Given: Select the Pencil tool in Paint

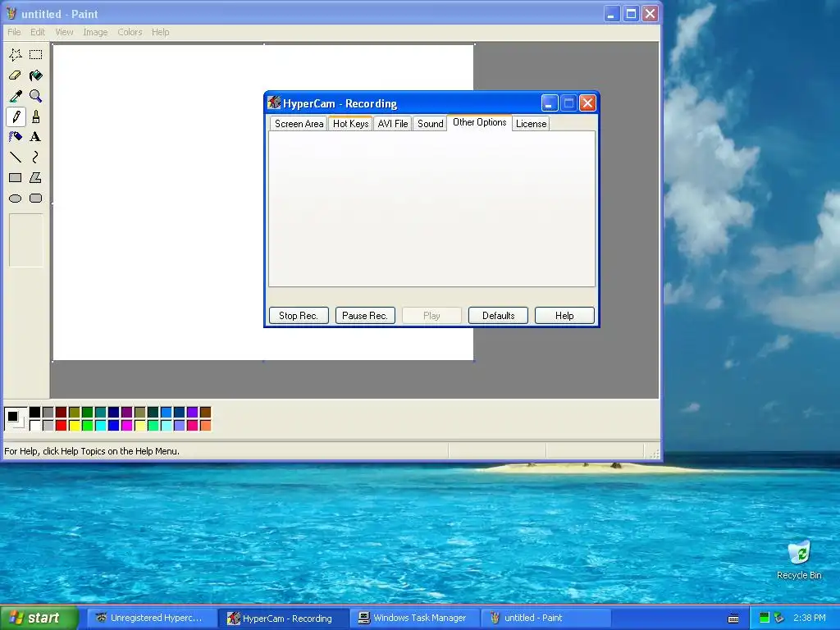Looking at the screenshot, I should pos(16,116).
